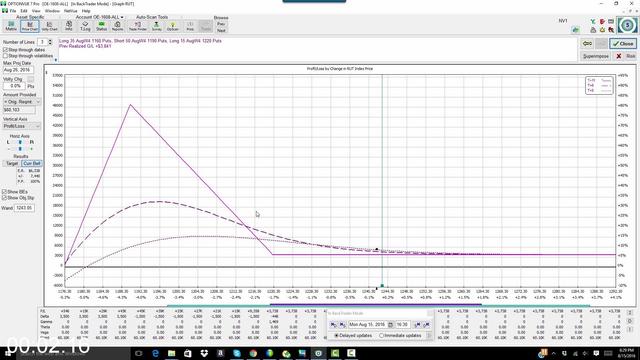Screen dimensions: 640x360
Task: Open Chrome from the taskbar
Action: tap(253, 353)
